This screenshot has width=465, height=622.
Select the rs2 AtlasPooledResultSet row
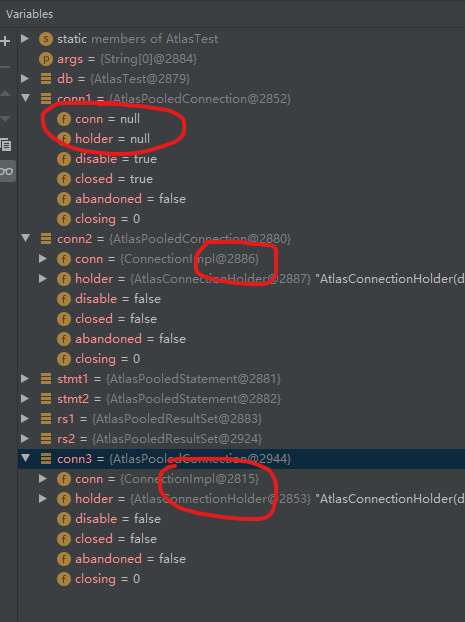(x=241, y=439)
